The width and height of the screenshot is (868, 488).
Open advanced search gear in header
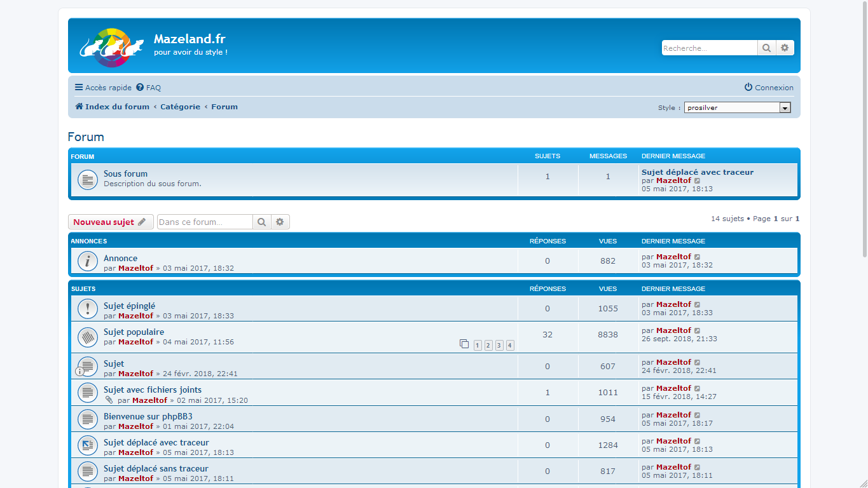coord(785,48)
